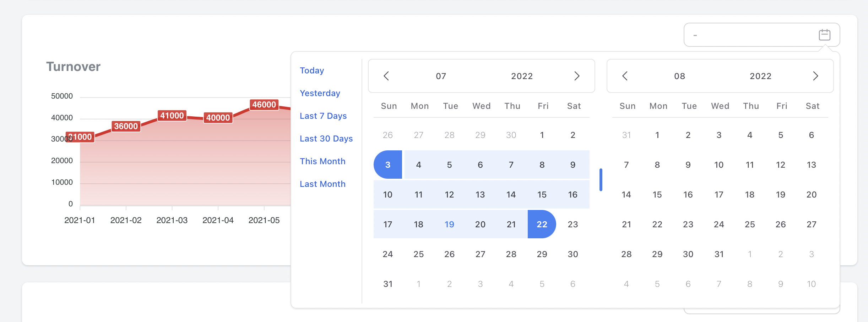Choose Last Month range
The width and height of the screenshot is (868, 322).
tap(322, 184)
